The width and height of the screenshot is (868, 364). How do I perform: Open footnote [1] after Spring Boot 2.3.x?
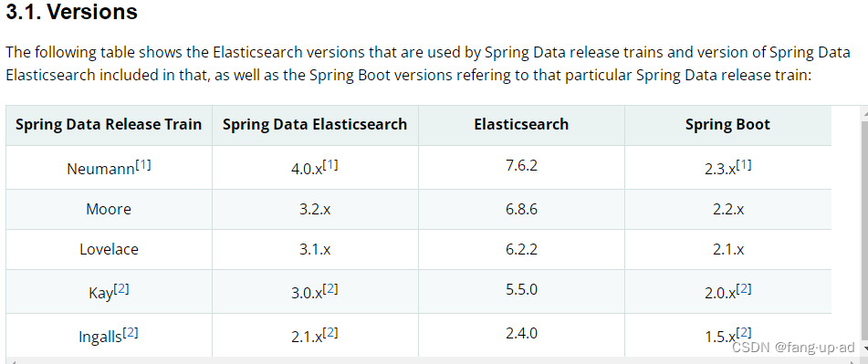pyautogui.click(x=744, y=165)
